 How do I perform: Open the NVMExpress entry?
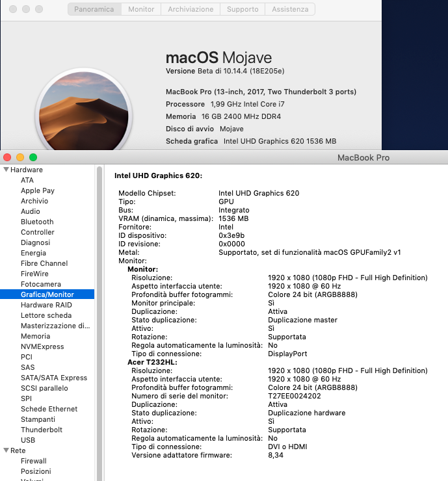pyautogui.click(x=42, y=346)
